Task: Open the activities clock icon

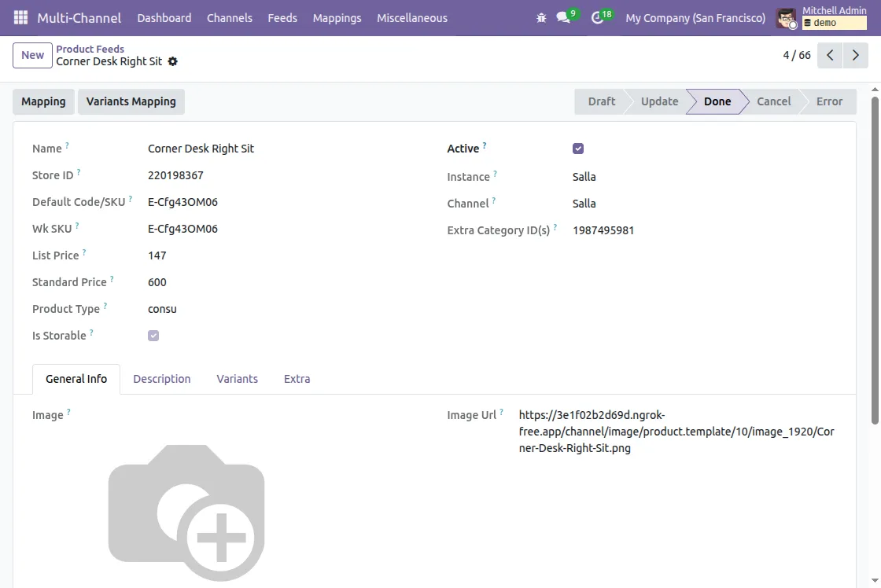Action: 597,17
